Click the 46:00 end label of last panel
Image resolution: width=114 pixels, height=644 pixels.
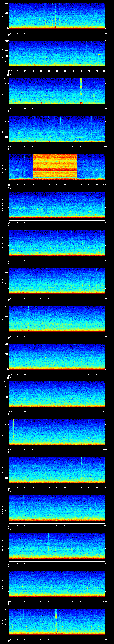(x=105, y=639)
